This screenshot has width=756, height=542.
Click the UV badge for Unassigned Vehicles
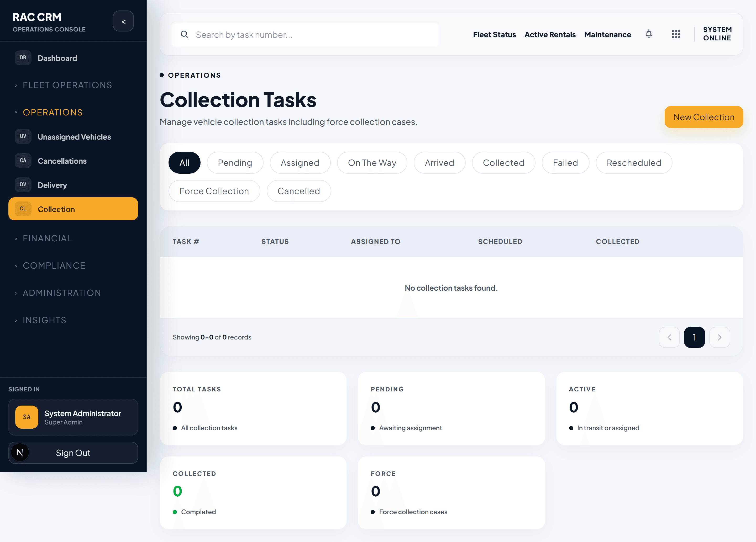point(23,137)
